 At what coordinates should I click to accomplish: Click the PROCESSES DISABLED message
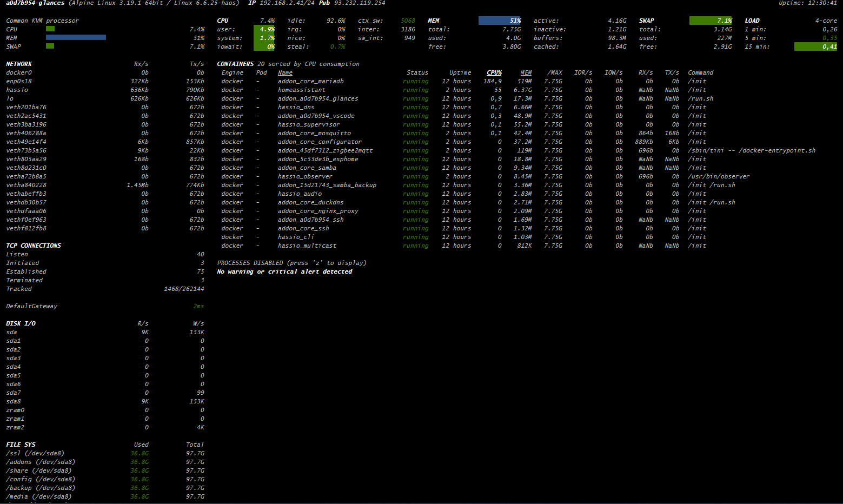click(x=291, y=263)
